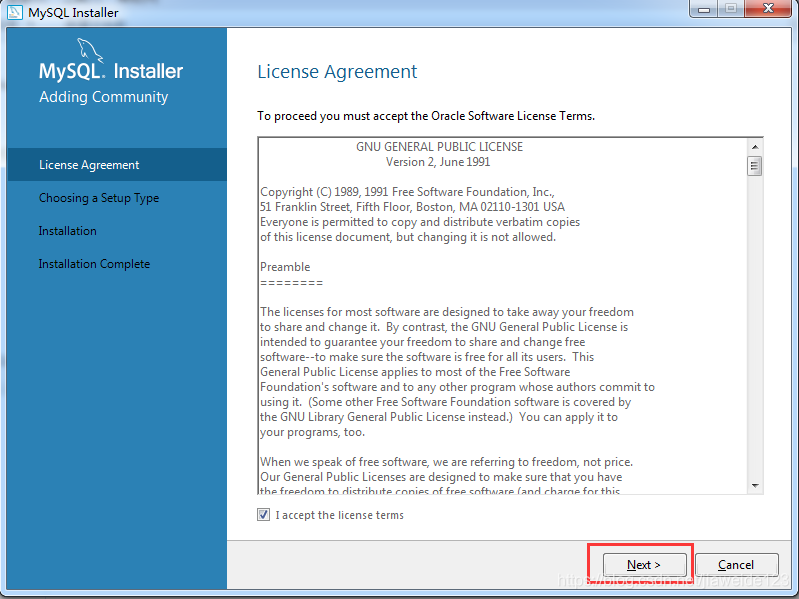Click scroll-up arrow of license text
The height and width of the screenshot is (599, 799).
(x=755, y=147)
